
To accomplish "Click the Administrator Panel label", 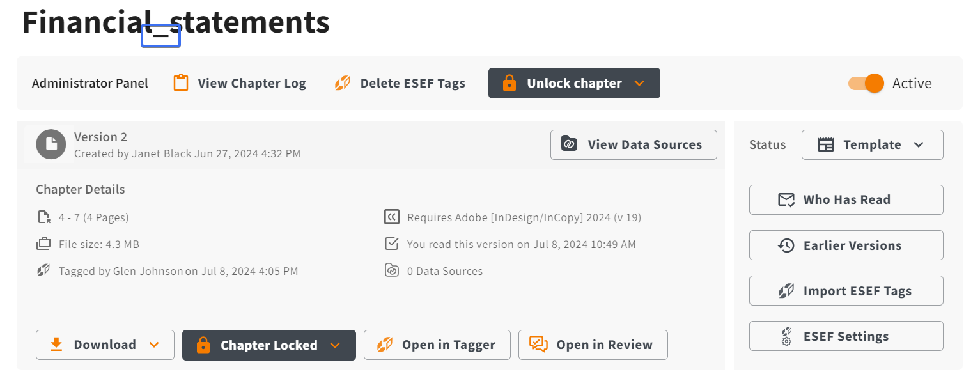I will 90,83.
